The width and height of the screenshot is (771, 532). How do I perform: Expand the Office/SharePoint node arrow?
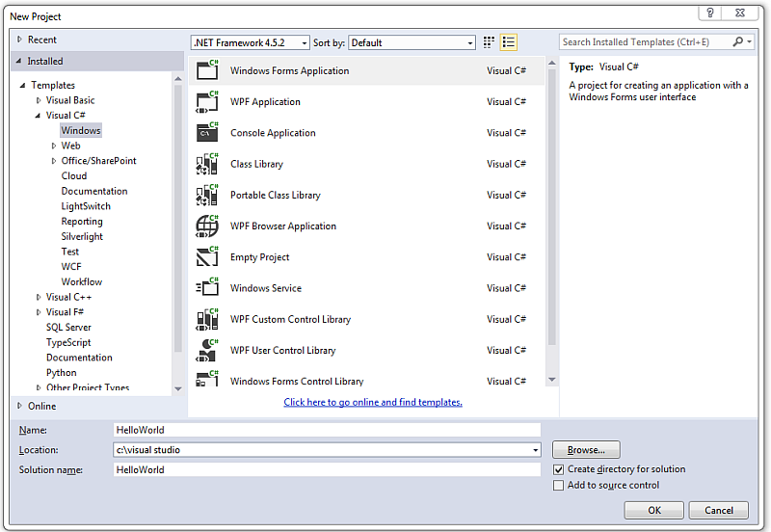(54, 161)
